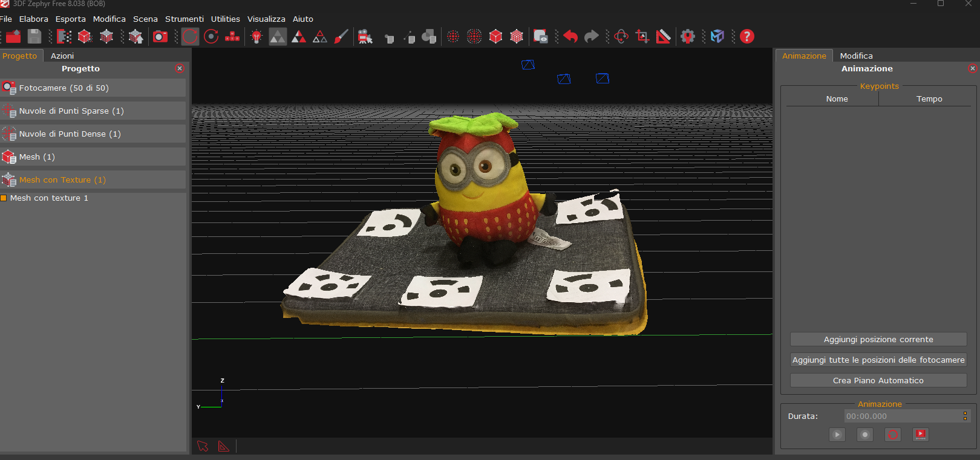The width and height of the screenshot is (980, 460).
Task: Start dense point cloud generation icon
Action: tap(64, 36)
